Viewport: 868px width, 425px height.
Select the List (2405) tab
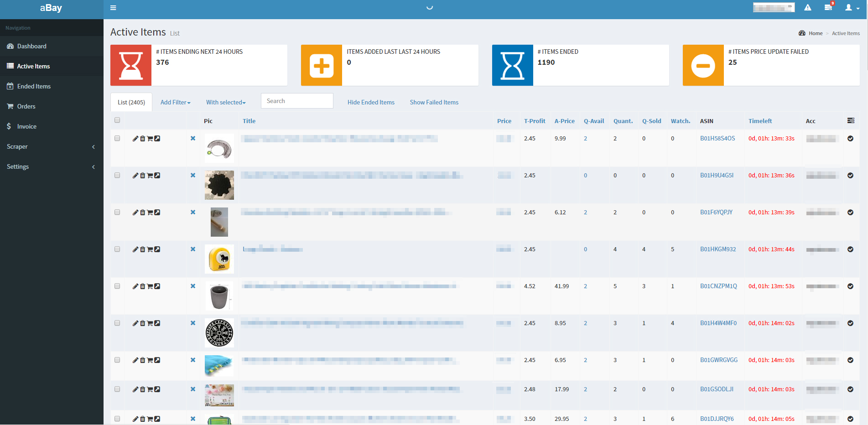coord(131,103)
